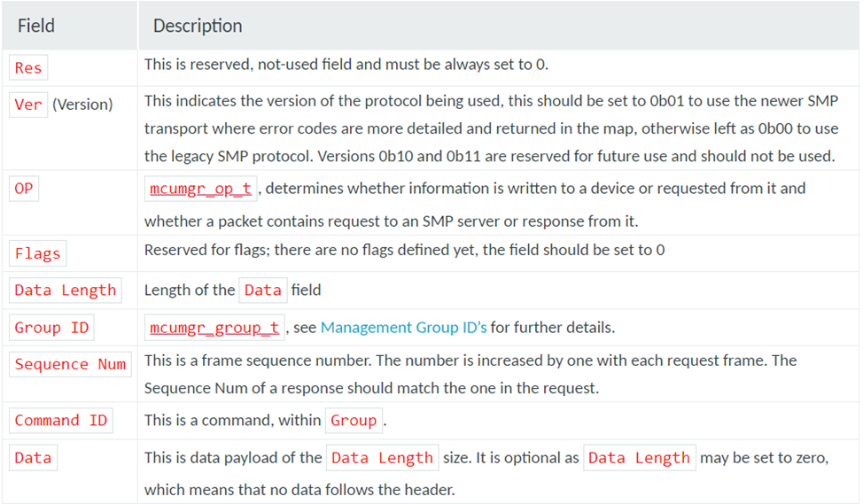
Task: Click Data Length code before "may be set"
Action: (639, 458)
